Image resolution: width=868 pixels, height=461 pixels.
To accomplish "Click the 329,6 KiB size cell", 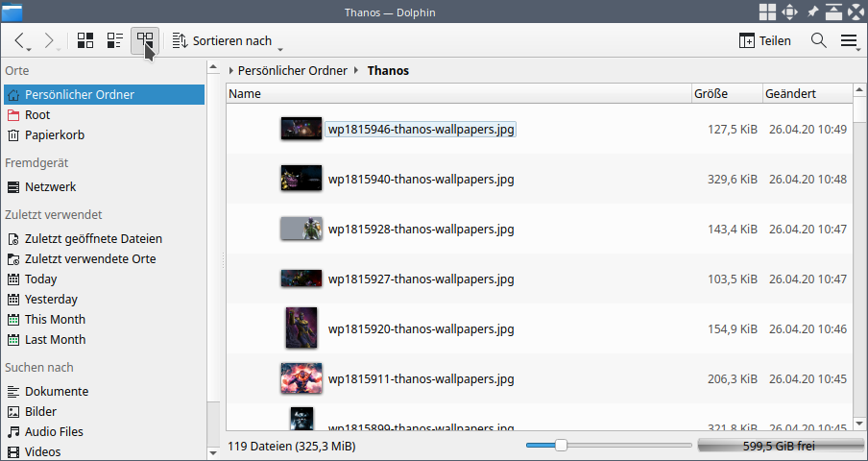I will [x=732, y=180].
